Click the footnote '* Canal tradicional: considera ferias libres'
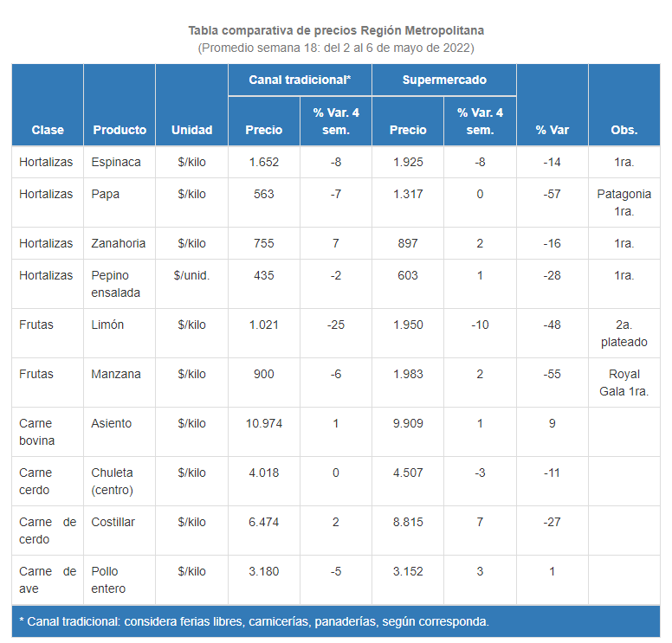The height and width of the screenshot is (643, 672). click(131, 621)
